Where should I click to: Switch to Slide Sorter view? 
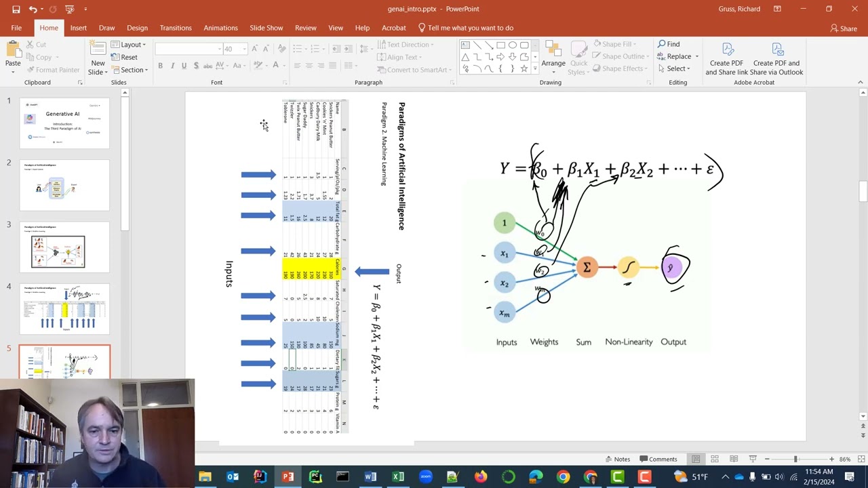point(715,459)
